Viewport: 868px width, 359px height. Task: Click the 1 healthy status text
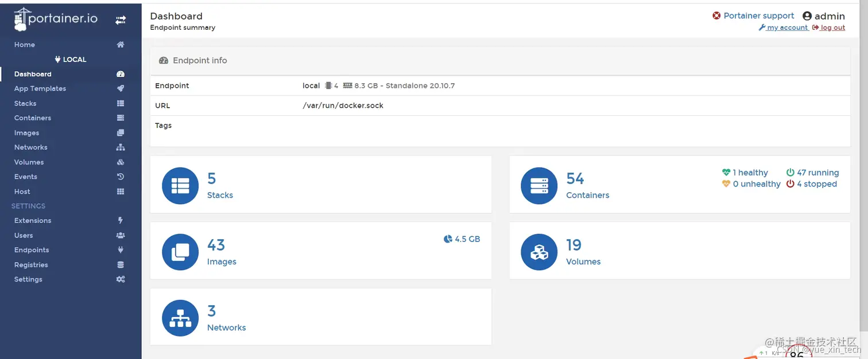click(750, 173)
